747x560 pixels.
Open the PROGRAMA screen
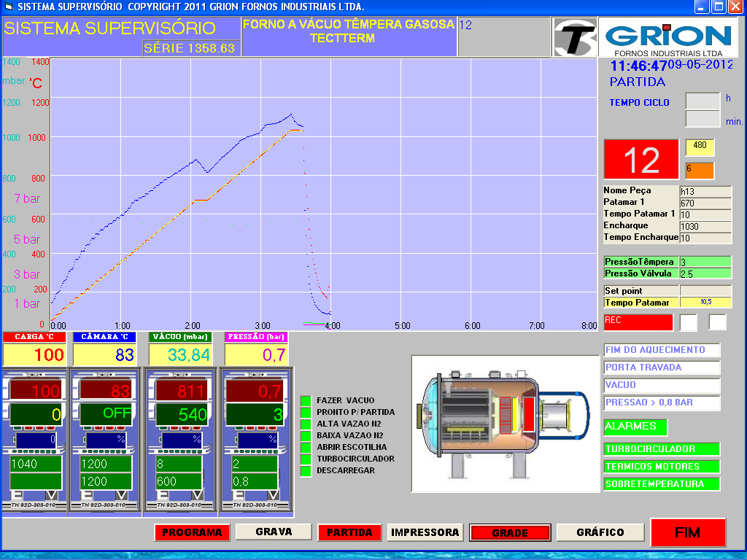[192, 532]
